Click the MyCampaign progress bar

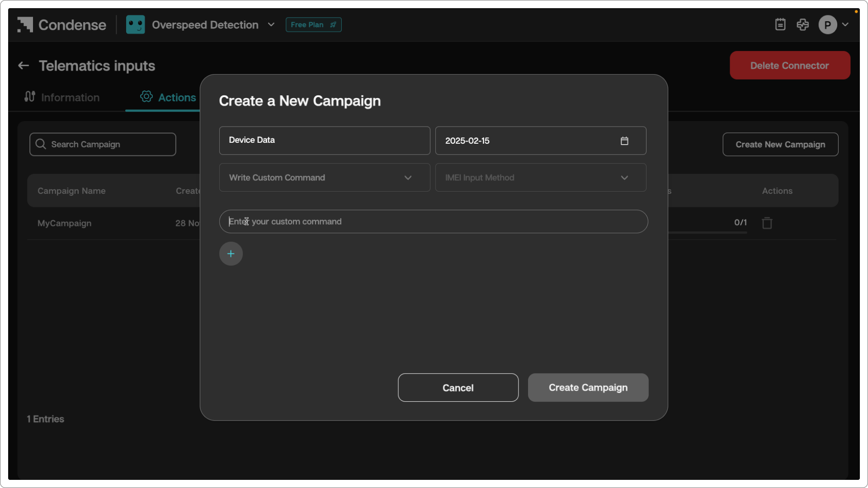(x=708, y=233)
